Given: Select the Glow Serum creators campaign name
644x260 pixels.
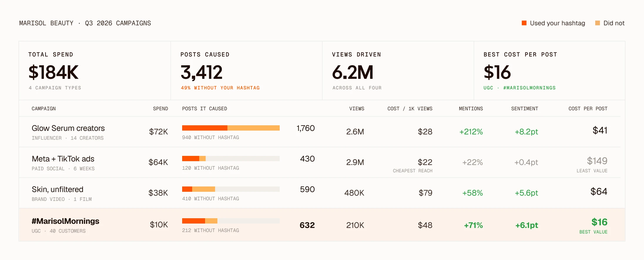Looking at the screenshot, I should (68, 128).
